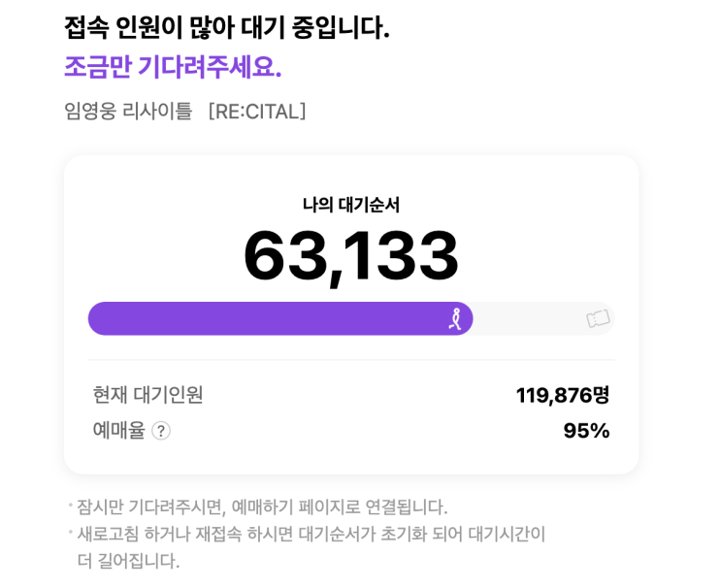Click the '예매율' label text
This screenshot has width=721, height=588.
[x=118, y=430]
